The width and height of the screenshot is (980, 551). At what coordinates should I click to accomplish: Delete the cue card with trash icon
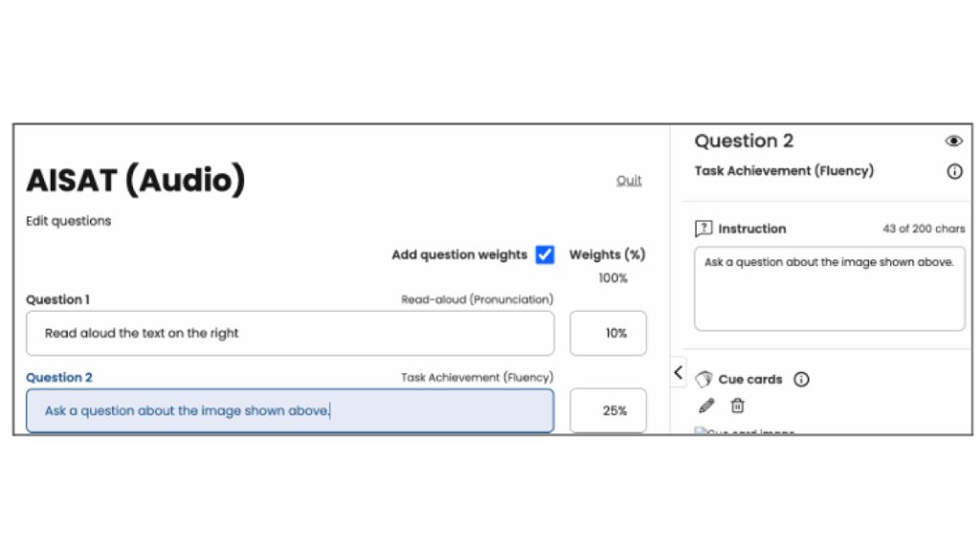coord(737,406)
